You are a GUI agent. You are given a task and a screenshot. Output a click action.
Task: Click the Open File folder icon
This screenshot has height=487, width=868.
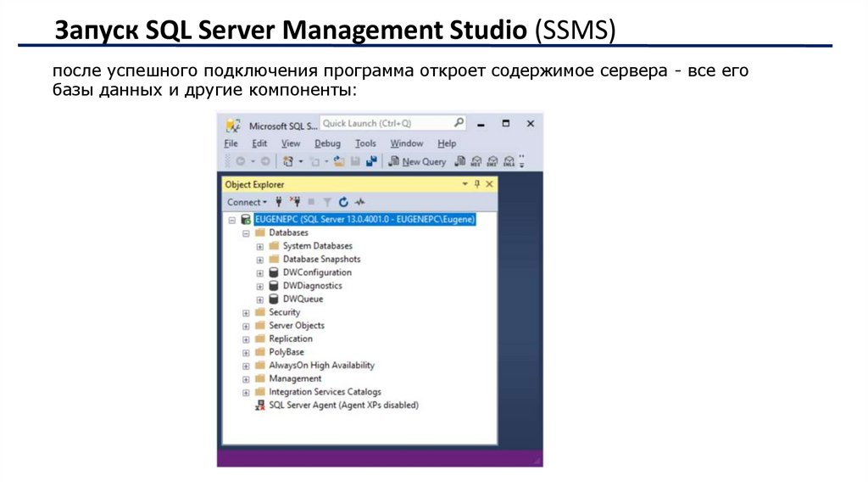(x=339, y=161)
